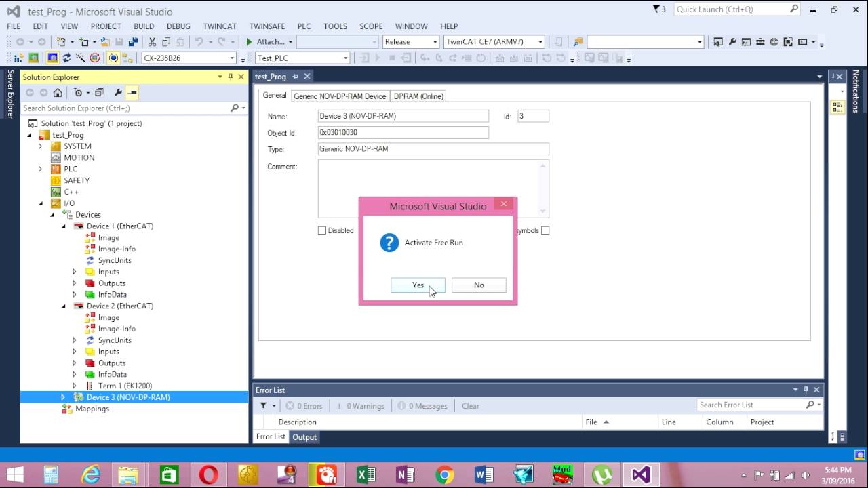Expand the Term 1 (EK1200) node

pos(75,386)
